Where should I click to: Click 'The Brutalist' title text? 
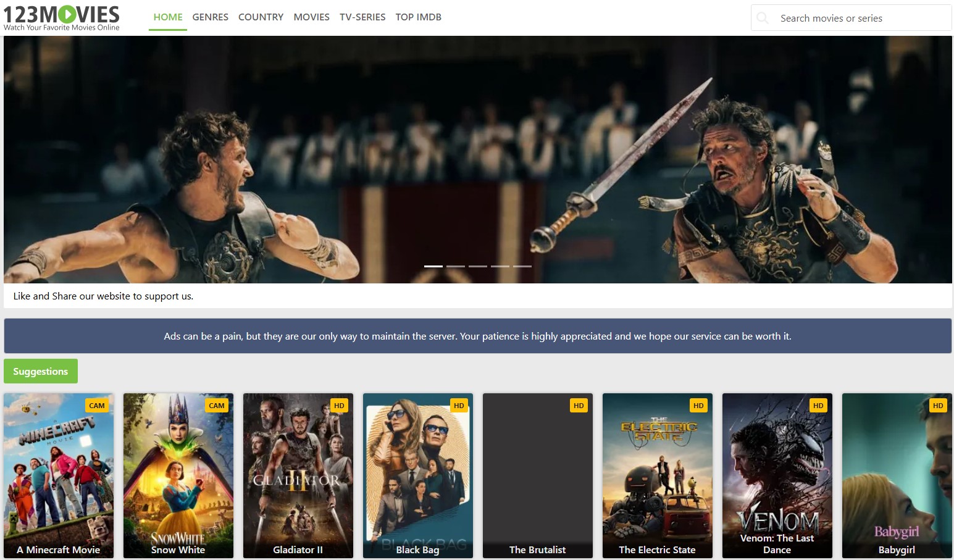coord(538,550)
